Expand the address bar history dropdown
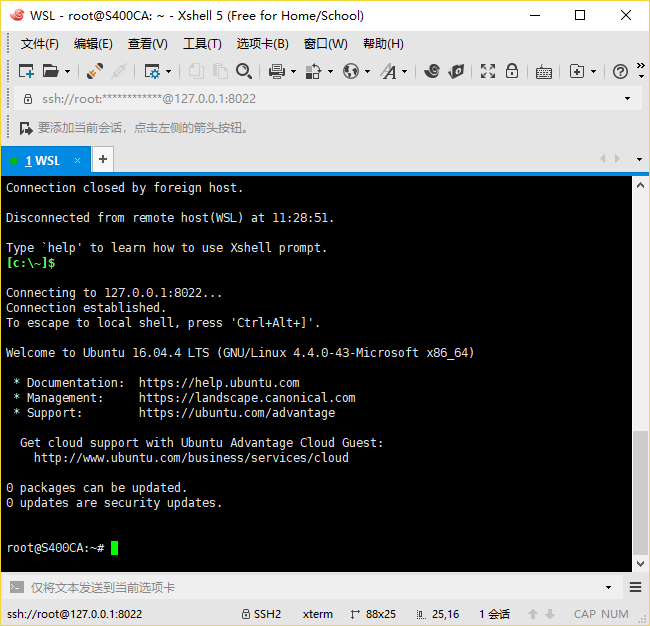 (x=627, y=99)
